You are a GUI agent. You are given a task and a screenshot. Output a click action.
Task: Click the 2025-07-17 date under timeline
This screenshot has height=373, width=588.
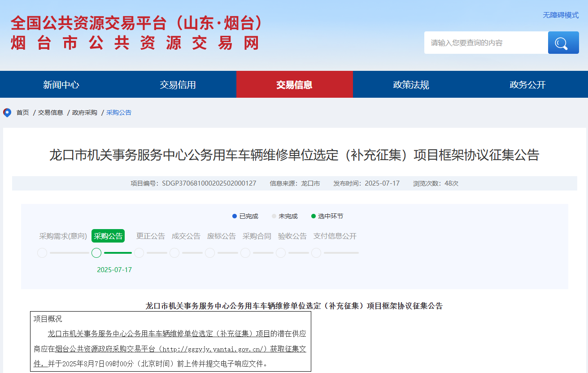pyautogui.click(x=114, y=270)
